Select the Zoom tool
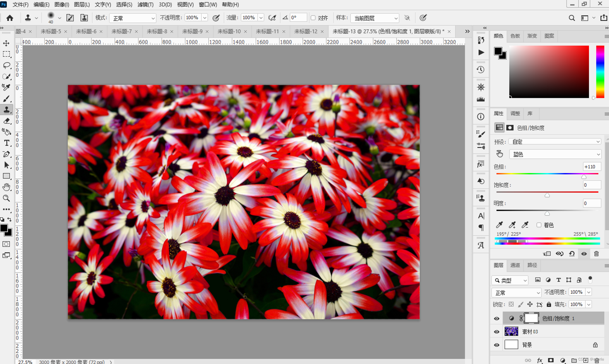The height and width of the screenshot is (364, 609). pos(6,198)
